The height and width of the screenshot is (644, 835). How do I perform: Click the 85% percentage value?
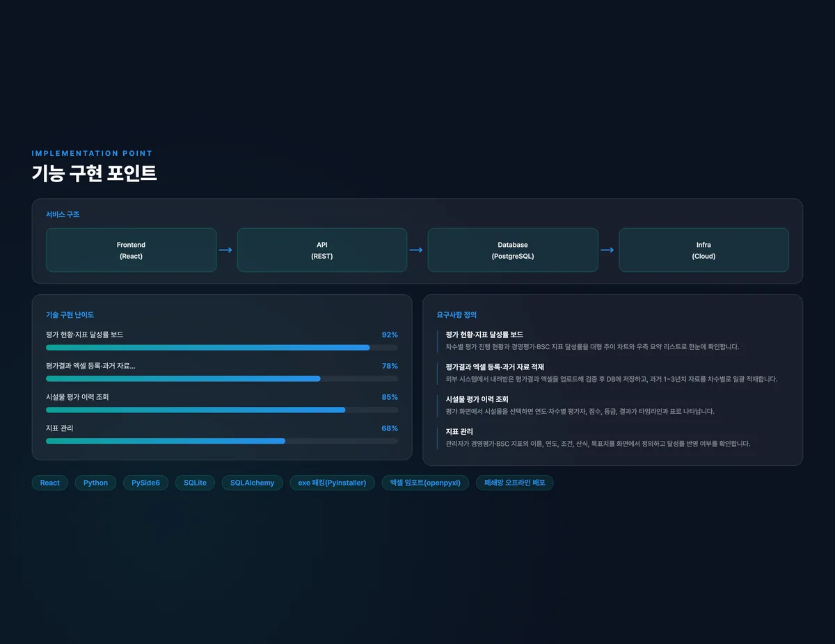pyautogui.click(x=390, y=397)
